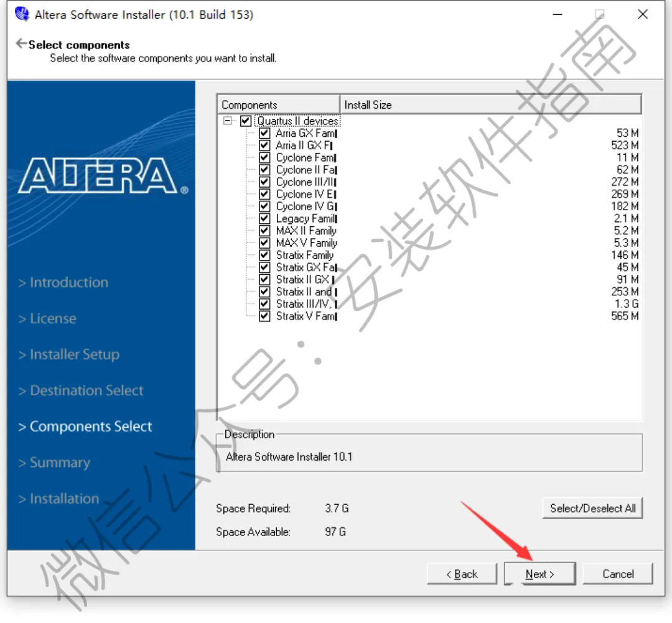Open the Introduction step in sidebar
The width and height of the screenshot is (672, 623).
(63, 283)
